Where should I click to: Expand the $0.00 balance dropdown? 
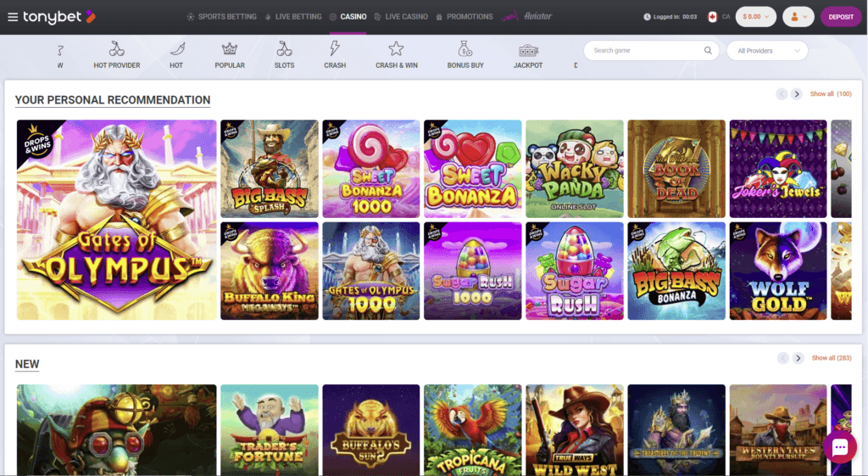tap(755, 17)
